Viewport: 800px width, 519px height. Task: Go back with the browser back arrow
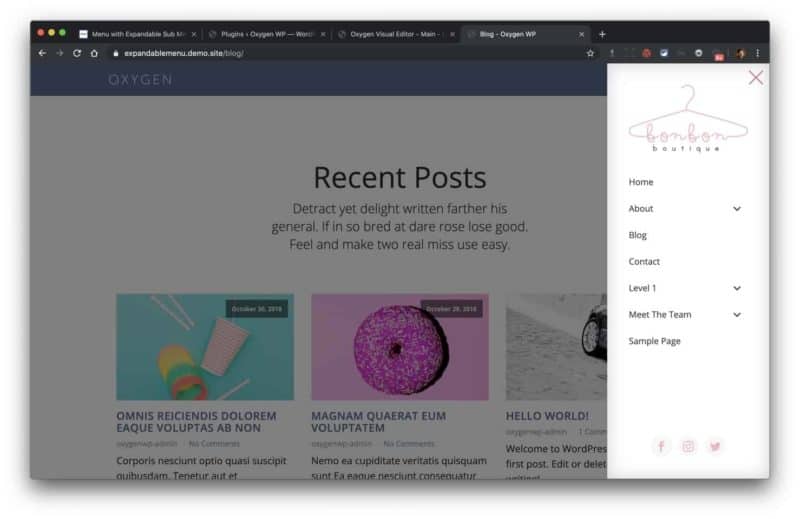[x=42, y=53]
